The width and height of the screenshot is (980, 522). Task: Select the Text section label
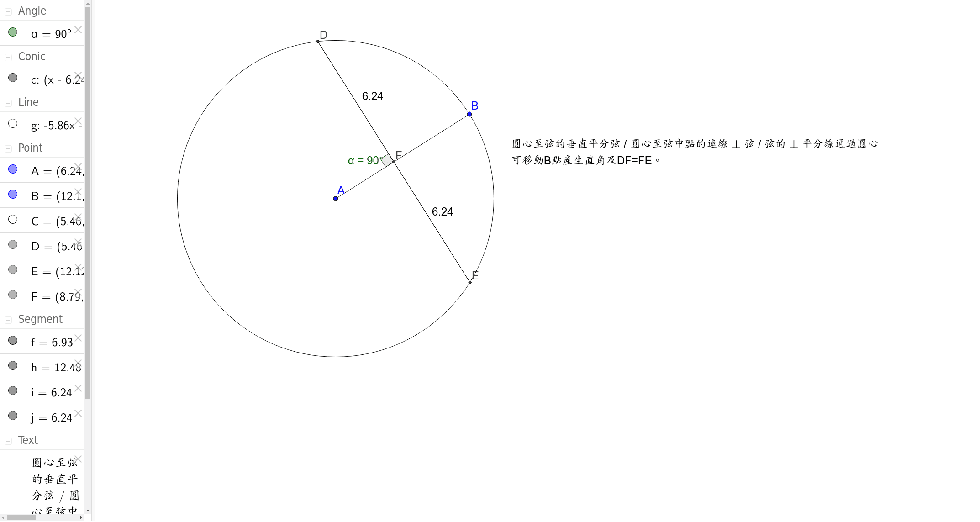[27, 440]
